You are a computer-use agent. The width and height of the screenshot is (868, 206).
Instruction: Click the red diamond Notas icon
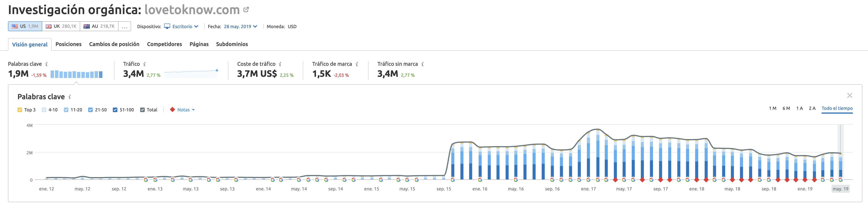pyautogui.click(x=172, y=110)
